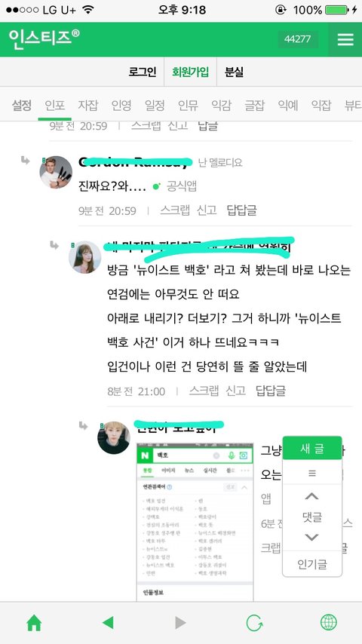362x644 pixels.
Task: Tap the 회원가입 sign-up link
Action: click(190, 72)
